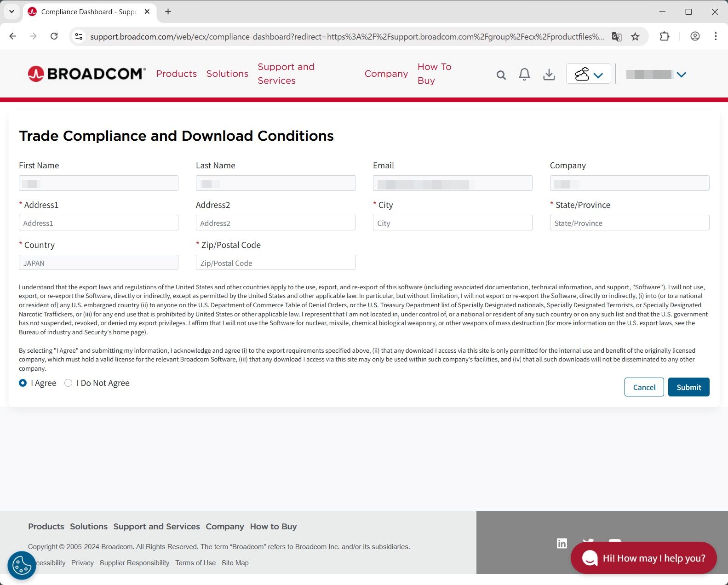
Task: Go back to the previous page
Action: click(x=13, y=36)
